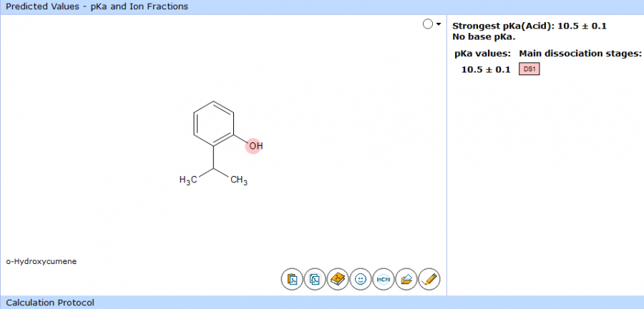This screenshot has width=644, height=309.
Task: Click the 'pKa values:' label
Action: (482, 54)
